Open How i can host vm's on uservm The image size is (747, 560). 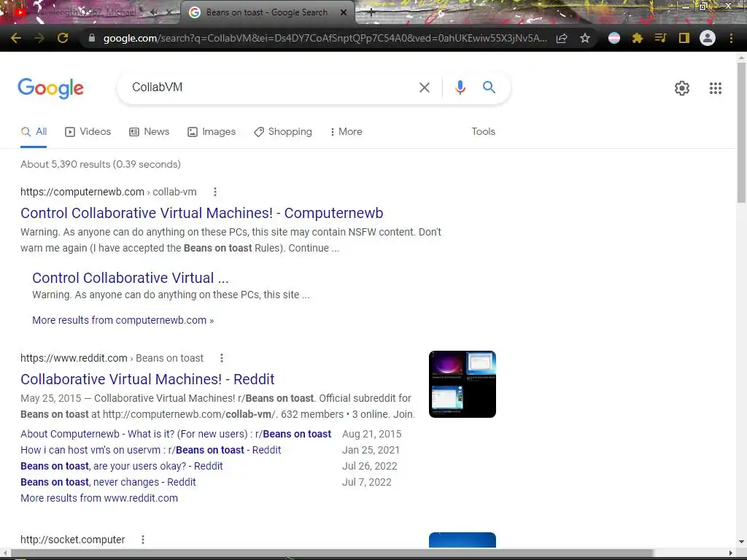150,450
